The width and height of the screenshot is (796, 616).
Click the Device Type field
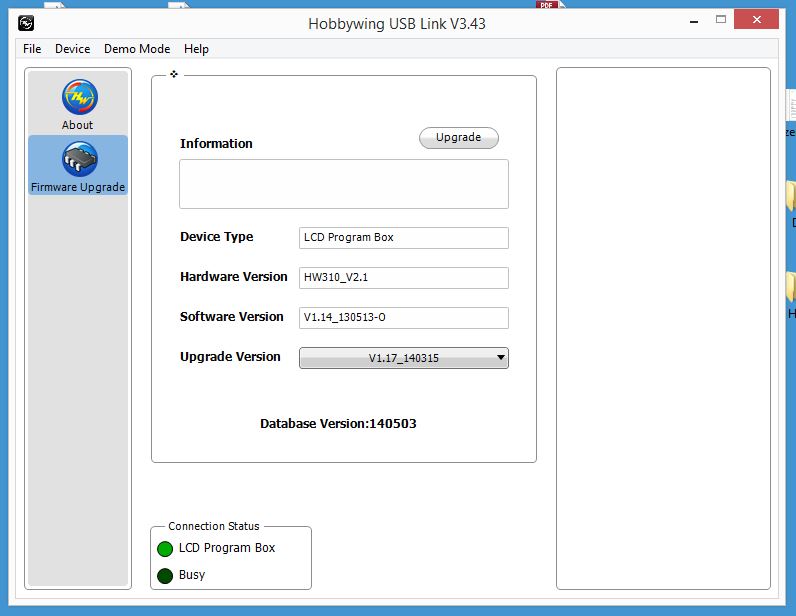pos(404,238)
